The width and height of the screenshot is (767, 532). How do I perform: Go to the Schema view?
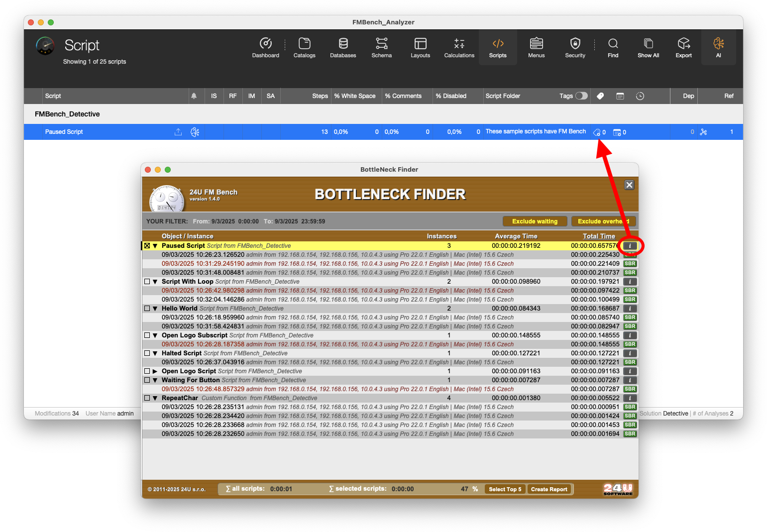pyautogui.click(x=381, y=48)
